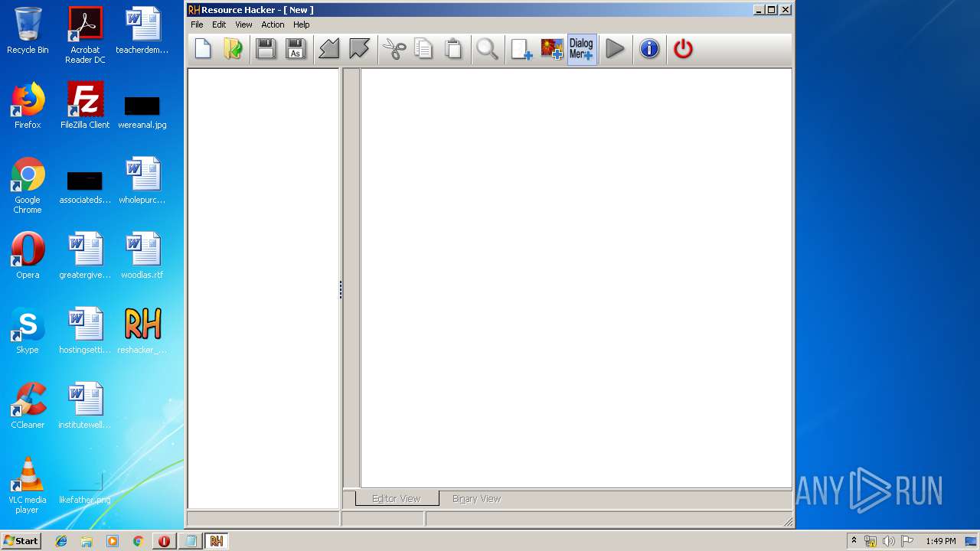
Task: Click the left-pointing arrow toolbar icon
Action: (x=329, y=49)
